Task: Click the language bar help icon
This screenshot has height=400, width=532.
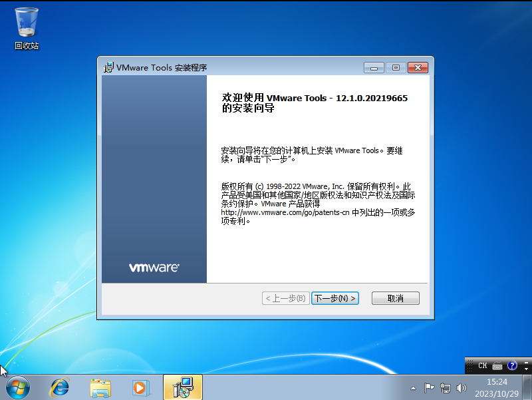Action: (512, 365)
